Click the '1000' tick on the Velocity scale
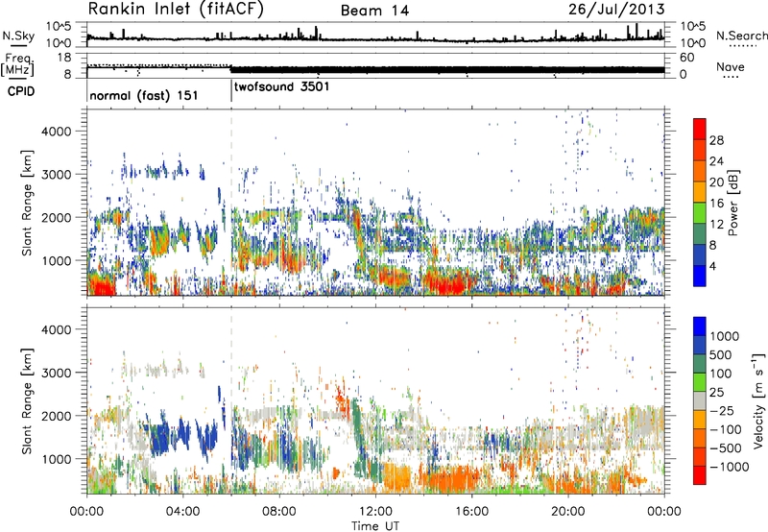This screenshot has height=532, width=768. 725,336
